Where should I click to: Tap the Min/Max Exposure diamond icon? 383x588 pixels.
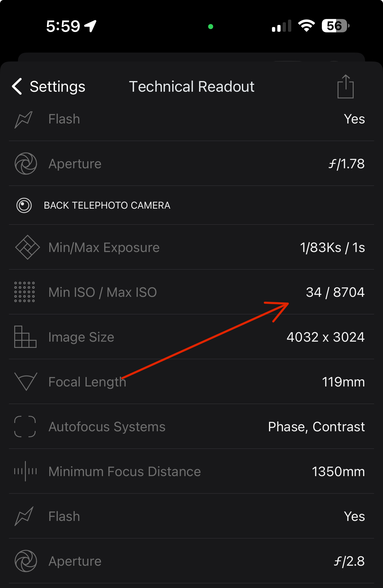tap(27, 247)
